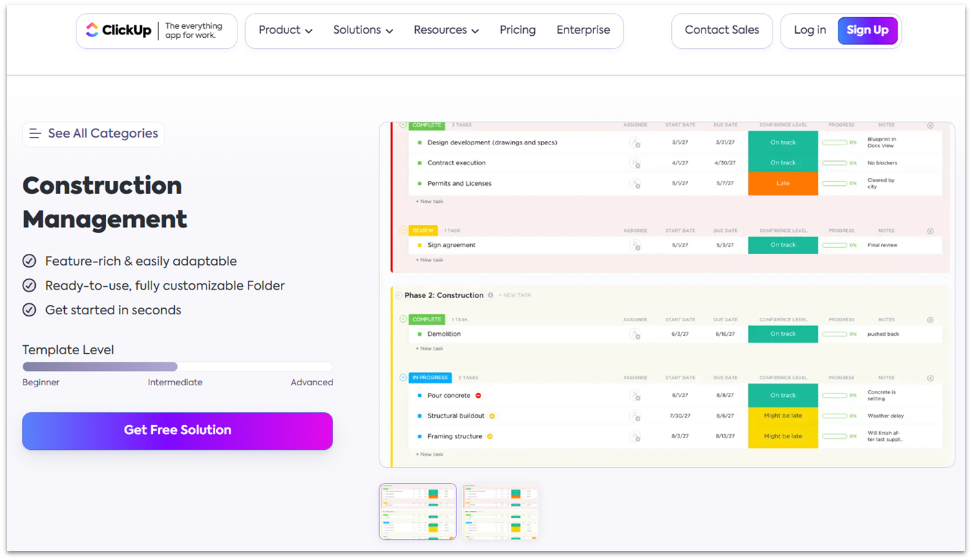Click assignee icon for Demolition row
The width and height of the screenshot is (972, 560).
tap(635, 334)
